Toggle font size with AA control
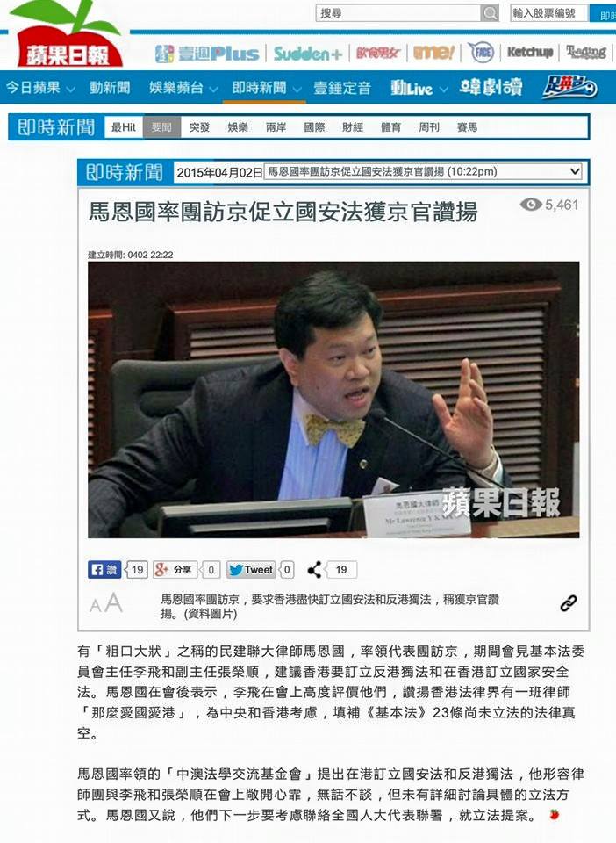The height and width of the screenshot is (843, 616). point(106,604)
